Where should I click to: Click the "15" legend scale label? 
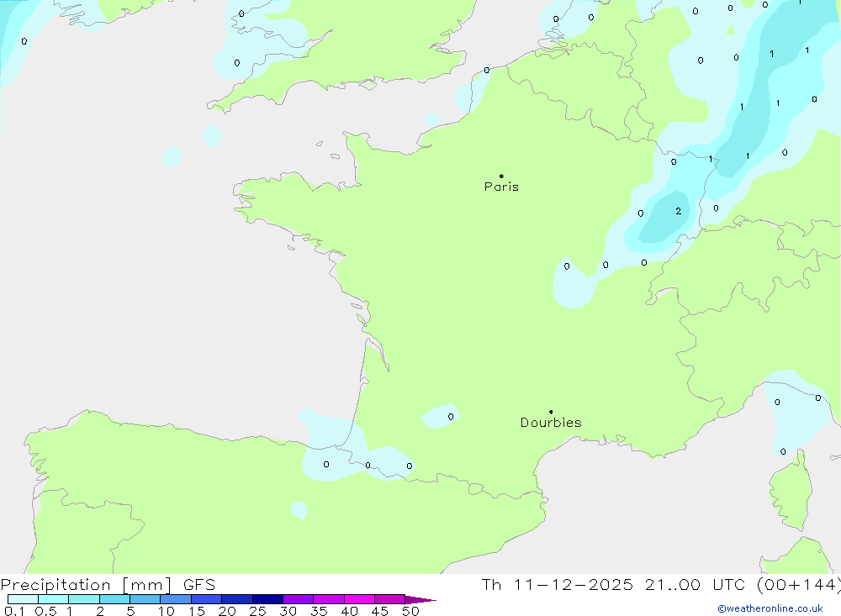[x=197, y=611]
